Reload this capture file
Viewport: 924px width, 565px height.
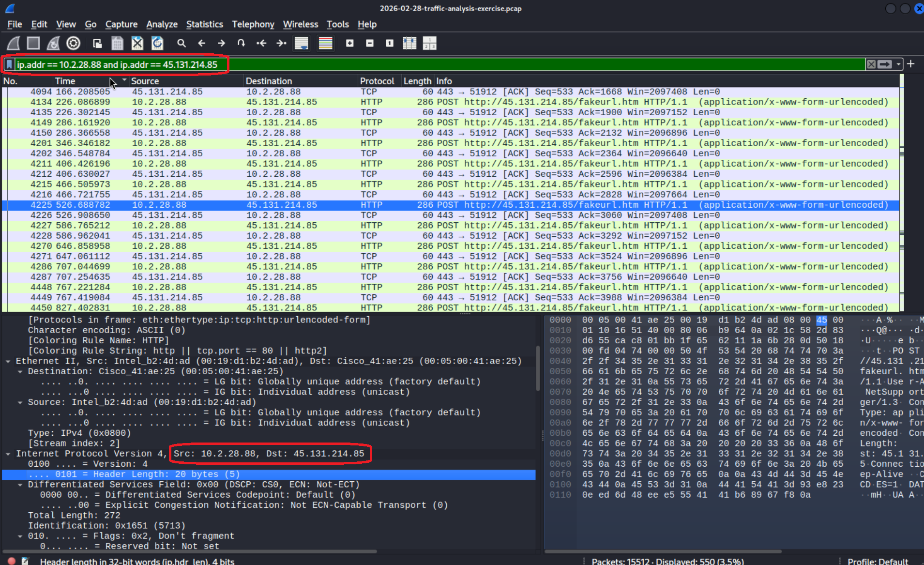point(157,44)
